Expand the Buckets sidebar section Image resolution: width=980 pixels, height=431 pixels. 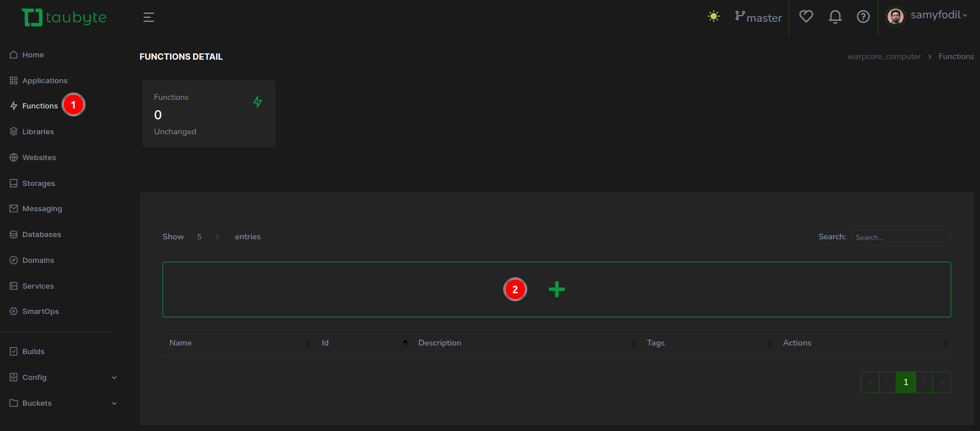[x=63, y=403]
